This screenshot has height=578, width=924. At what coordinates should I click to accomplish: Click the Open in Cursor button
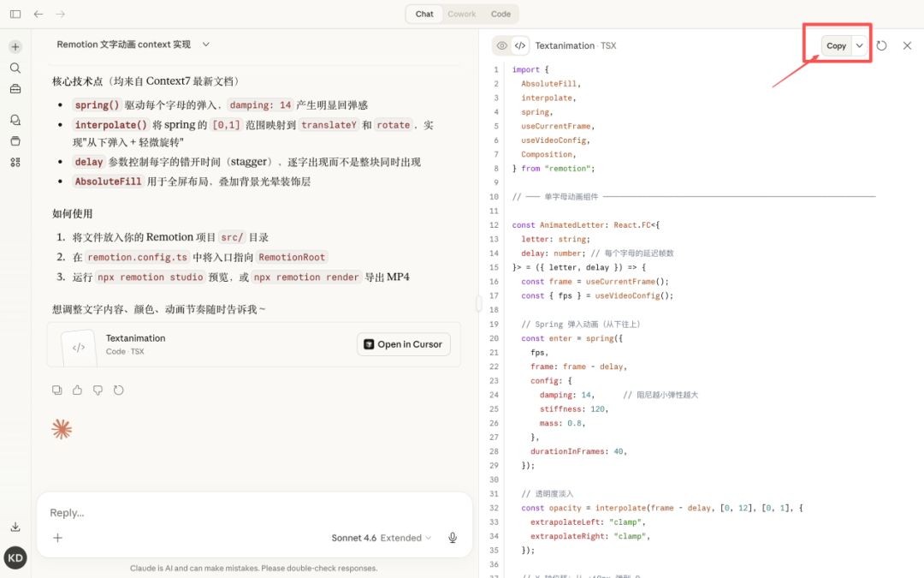403,344
